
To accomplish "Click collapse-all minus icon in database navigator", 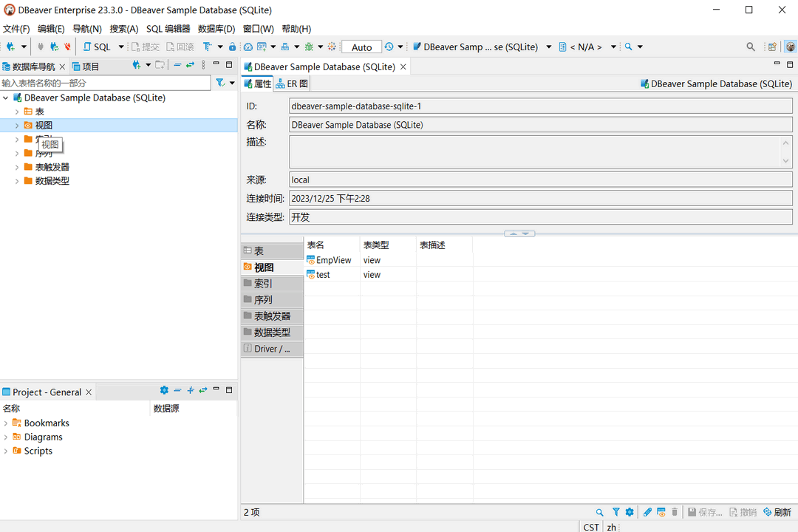I will pyautogui.click(x=177, y=66).
